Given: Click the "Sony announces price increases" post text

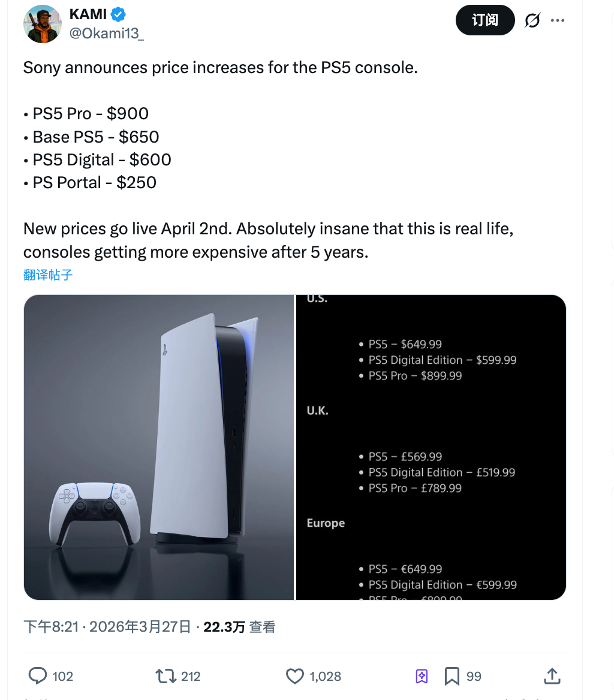Looking at the screenshot, I should [220, 67].
